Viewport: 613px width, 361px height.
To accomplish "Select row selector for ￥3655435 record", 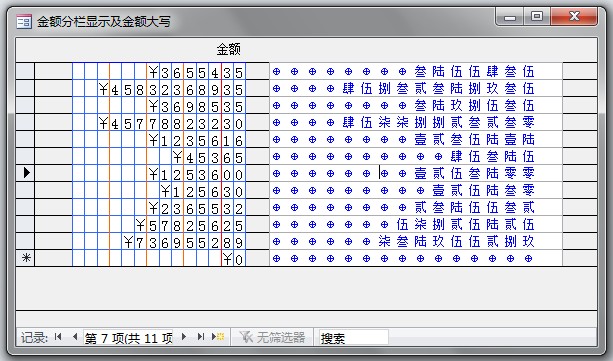I will (x=26, y=71).
